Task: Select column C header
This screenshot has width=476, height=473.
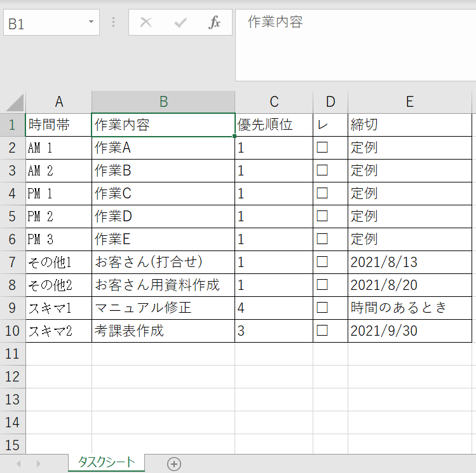Action: tap(274, 102)
